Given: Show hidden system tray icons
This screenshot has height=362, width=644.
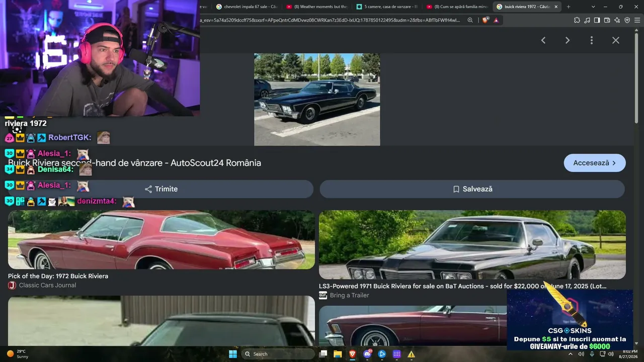Looking at the screenshot, I should 571,354.
